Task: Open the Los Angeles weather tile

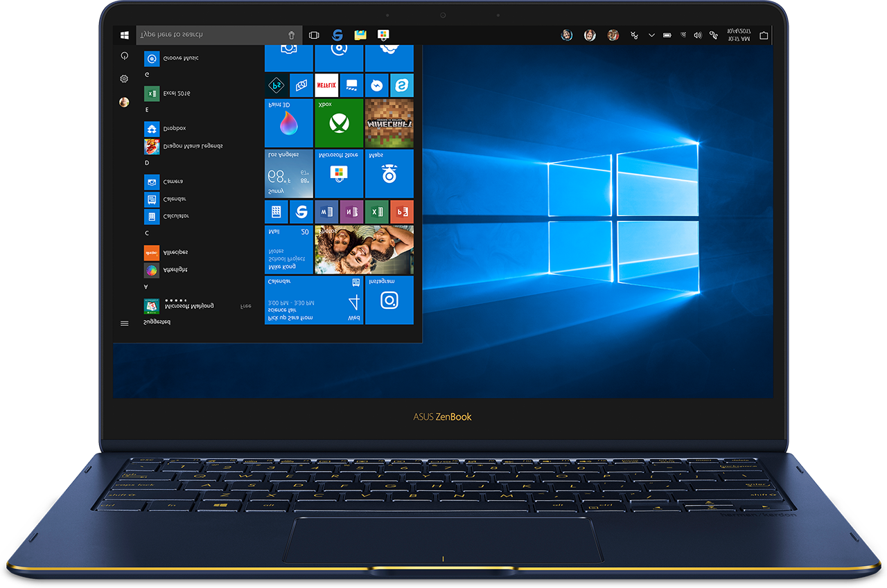Action: pos(289,174)
